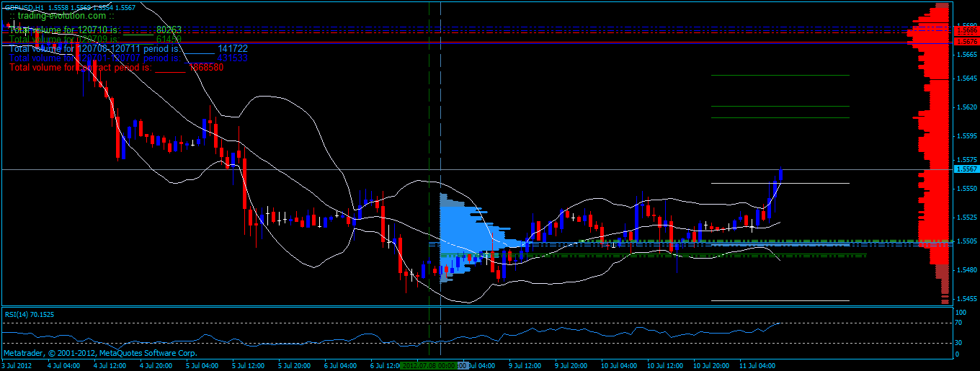
Task: Click time axis label '3 Jul 2012'
Action: click(18, 365)
